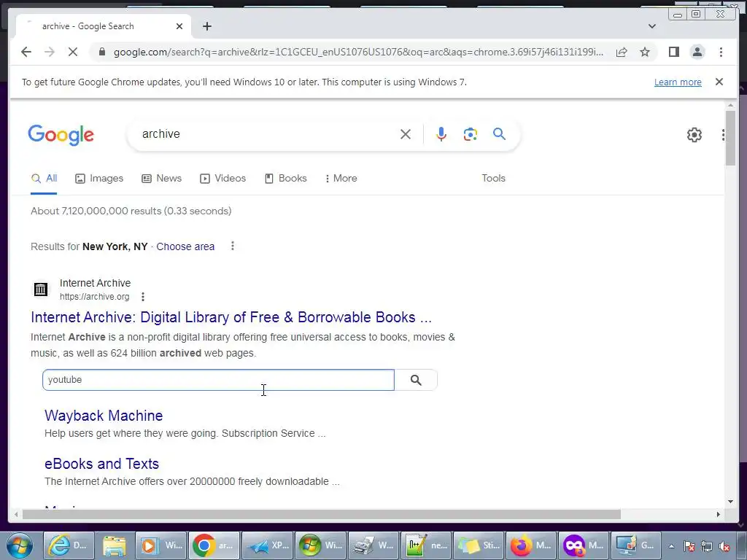This screenshot has width=747, height=560.
Task: Open location results options menu
Action: pos(233,246)
